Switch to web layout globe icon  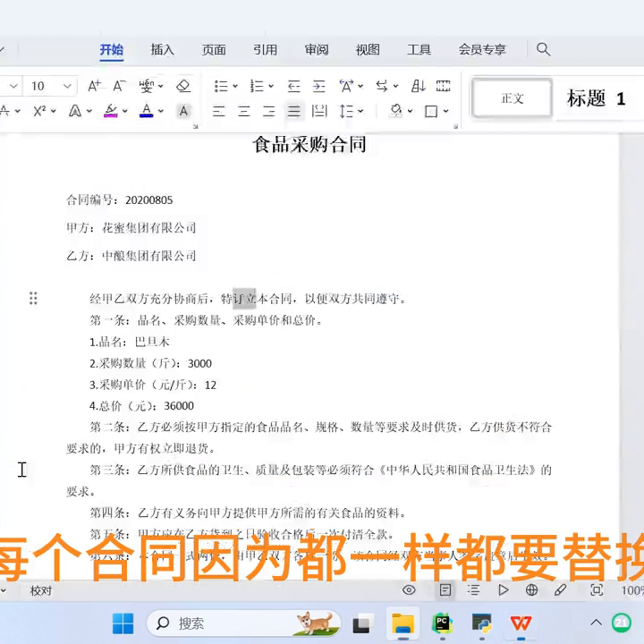click(531, 590)
